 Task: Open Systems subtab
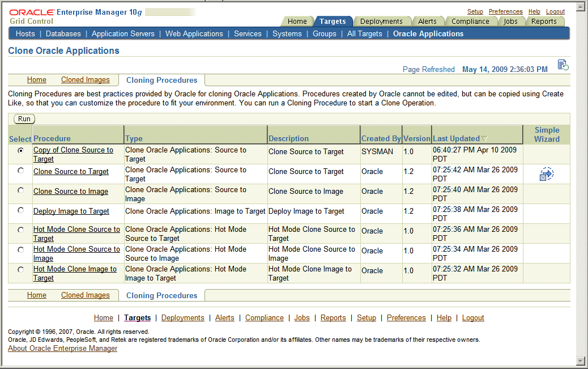point(287,34)
